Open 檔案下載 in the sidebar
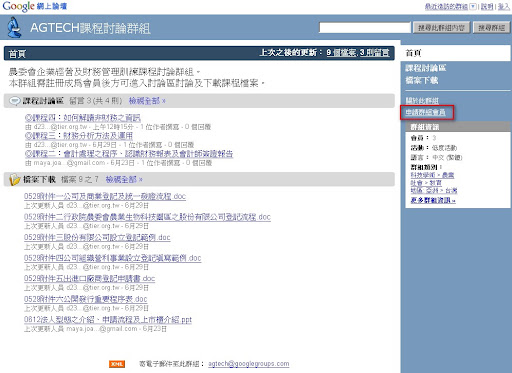This screenshot has height=373, width=512. 421,80
